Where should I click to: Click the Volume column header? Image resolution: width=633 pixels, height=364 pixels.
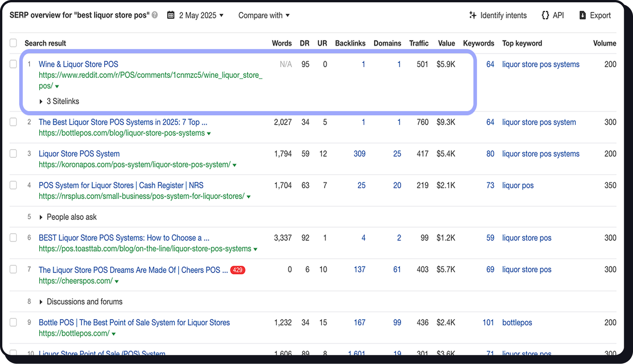point(605,43)
